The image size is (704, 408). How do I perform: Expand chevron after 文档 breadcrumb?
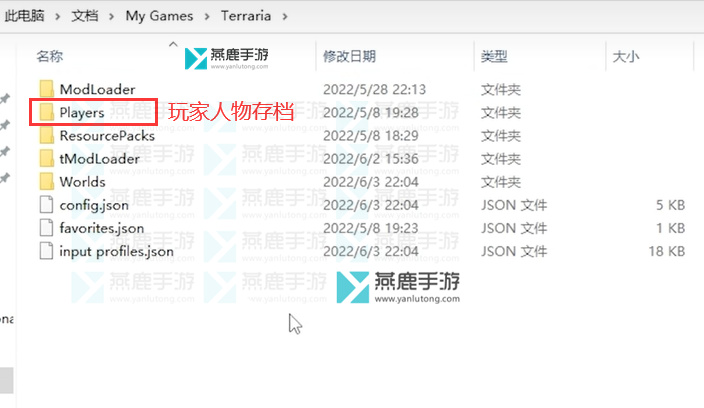point(111,17)
